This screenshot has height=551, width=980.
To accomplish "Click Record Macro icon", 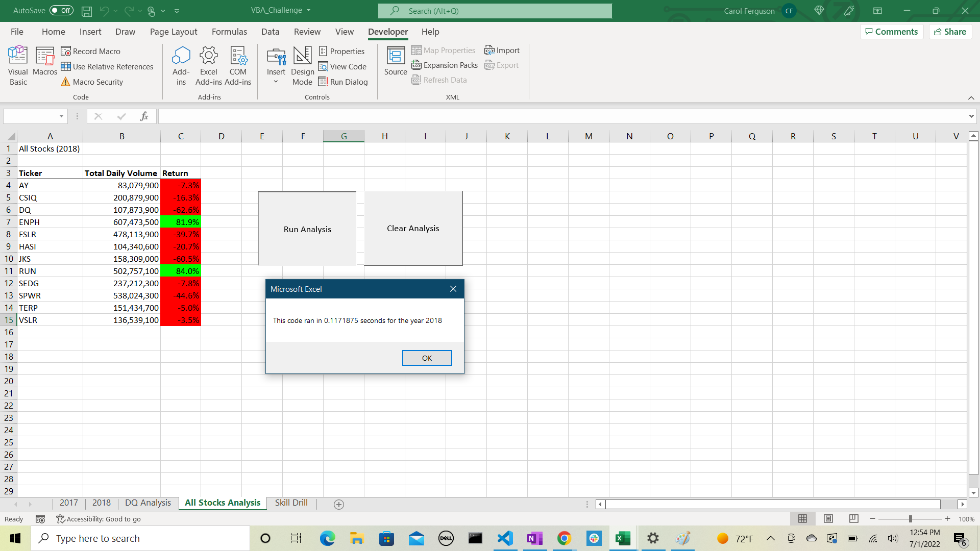I will click(66, 52).
